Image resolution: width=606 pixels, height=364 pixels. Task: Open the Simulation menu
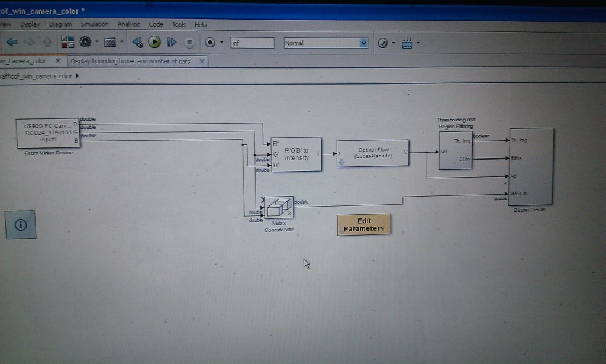95,24
